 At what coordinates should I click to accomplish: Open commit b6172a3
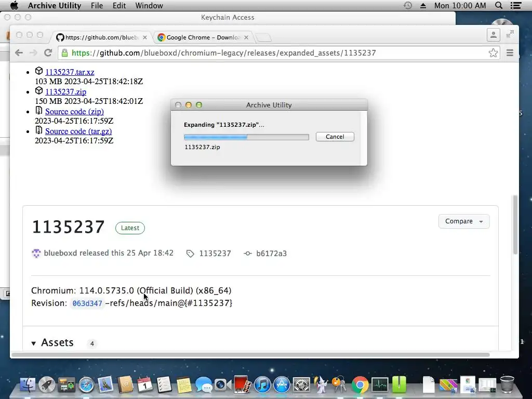point(271,254)
